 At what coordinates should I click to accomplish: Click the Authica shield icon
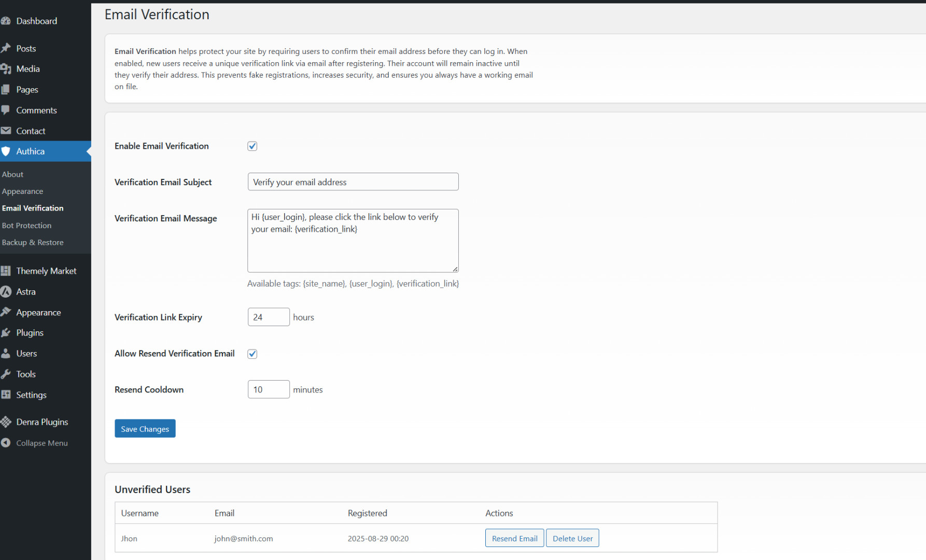6,151
